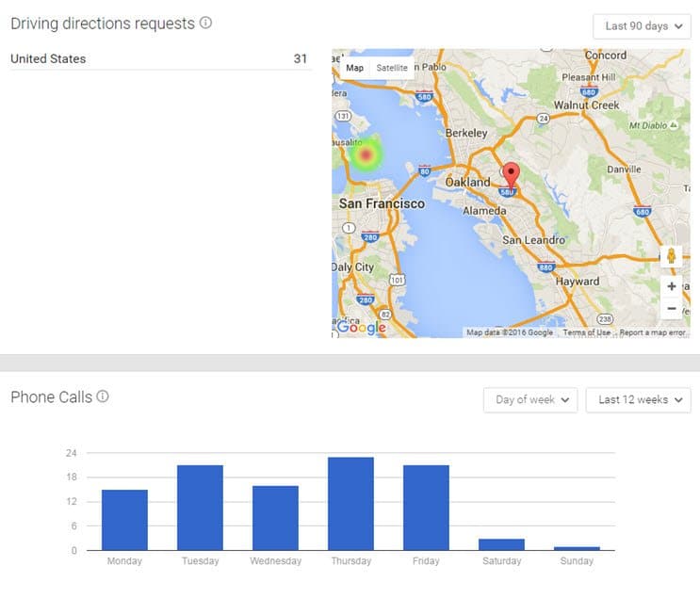Click the count 31 for United States

click(301, 58)
